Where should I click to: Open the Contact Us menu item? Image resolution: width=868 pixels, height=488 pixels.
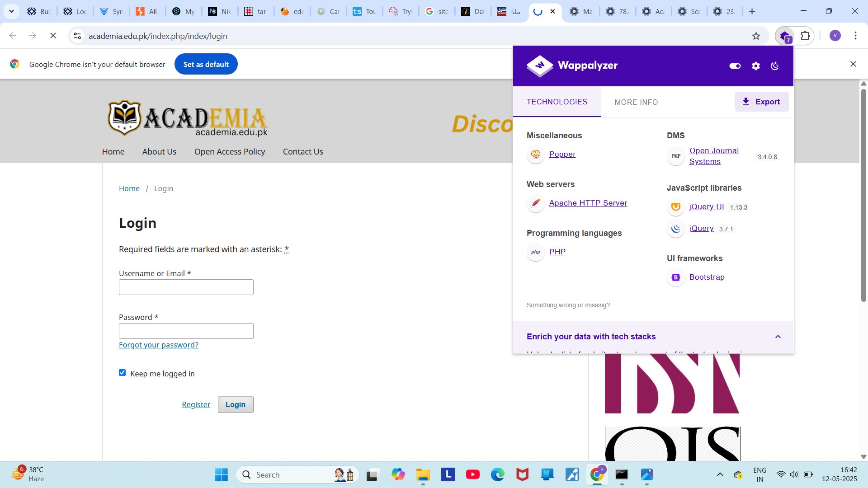point(303,151)
